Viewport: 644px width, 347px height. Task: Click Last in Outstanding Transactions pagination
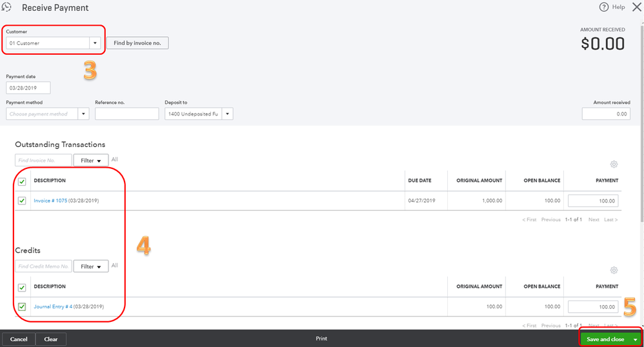[610, 220]
